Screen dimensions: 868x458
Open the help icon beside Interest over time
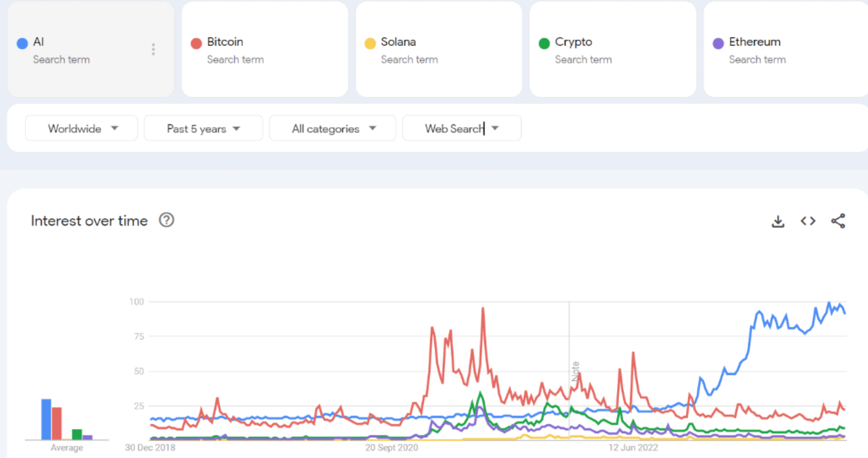click(167, 220)
